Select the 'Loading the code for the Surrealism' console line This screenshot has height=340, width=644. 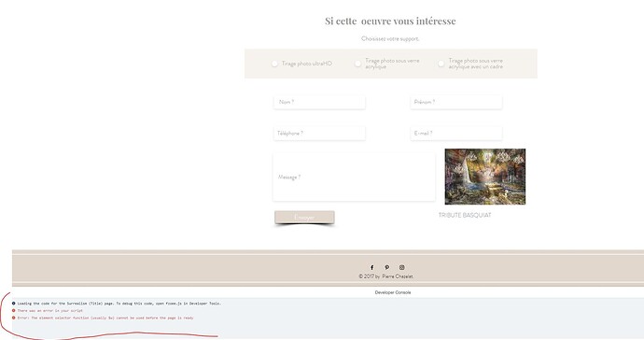[119, 304]
